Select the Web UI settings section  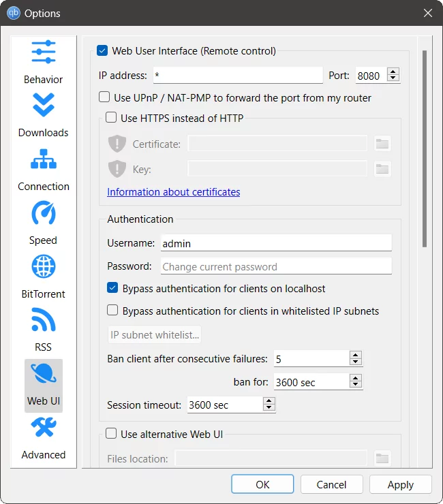click(x=44, y=385)
